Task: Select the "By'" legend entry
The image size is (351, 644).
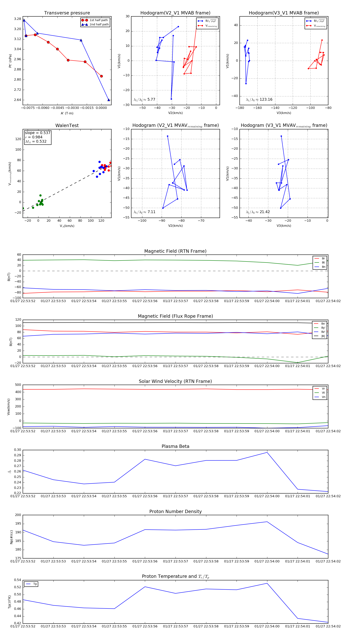Action: [x=320, y=328]
